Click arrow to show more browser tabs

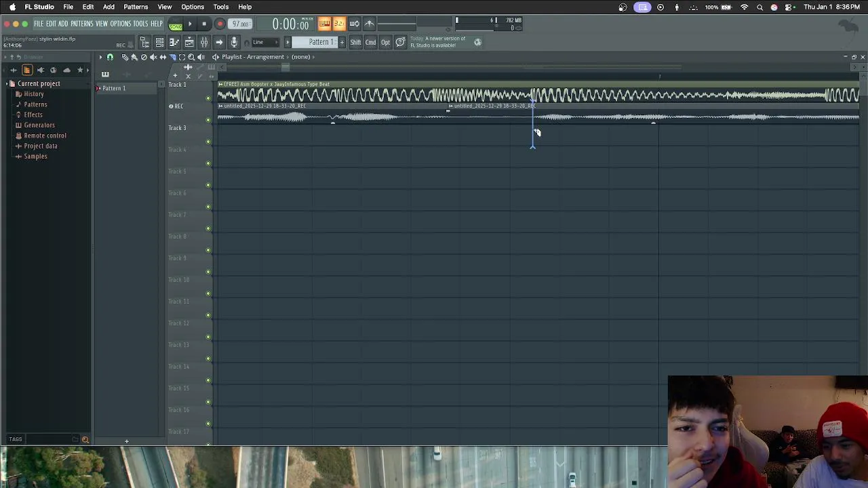(87, 70)
